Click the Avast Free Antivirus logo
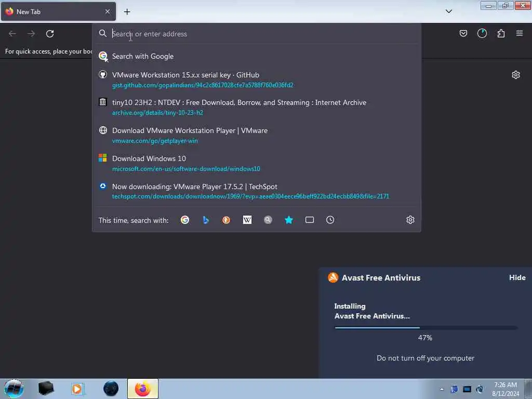 tap(333, 277)
